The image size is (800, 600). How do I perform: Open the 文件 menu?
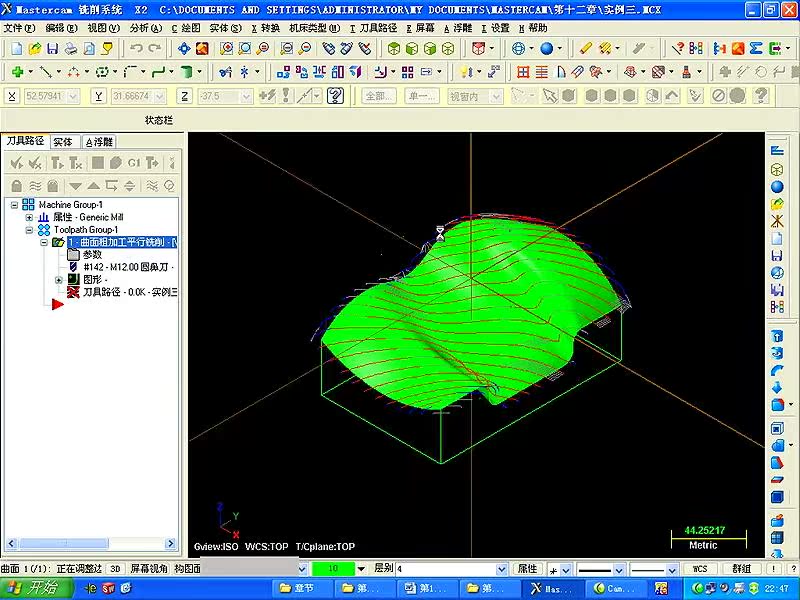click(x=19, y=28)
